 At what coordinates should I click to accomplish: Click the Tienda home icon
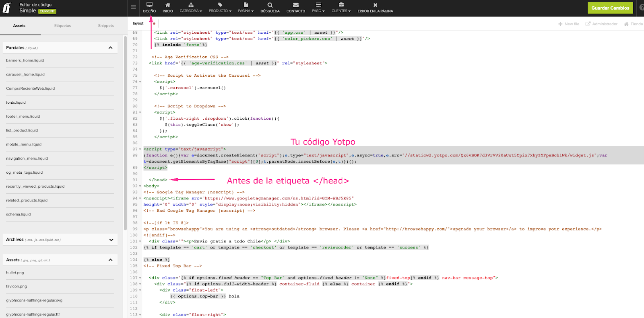626,24
